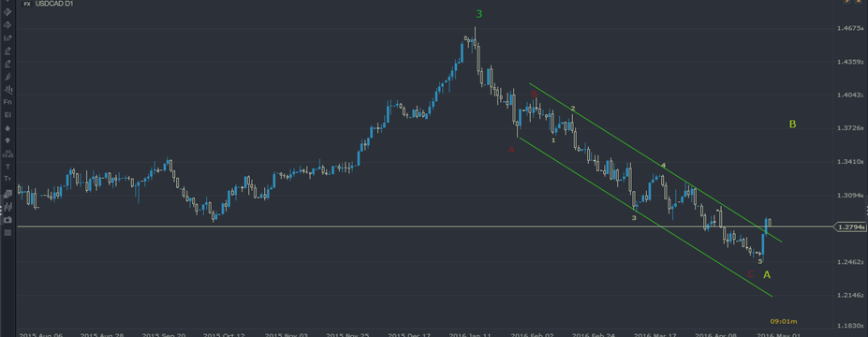Open the stacked layers icon
This screenshot has width=868, height=337.
(x=7, y=194)
